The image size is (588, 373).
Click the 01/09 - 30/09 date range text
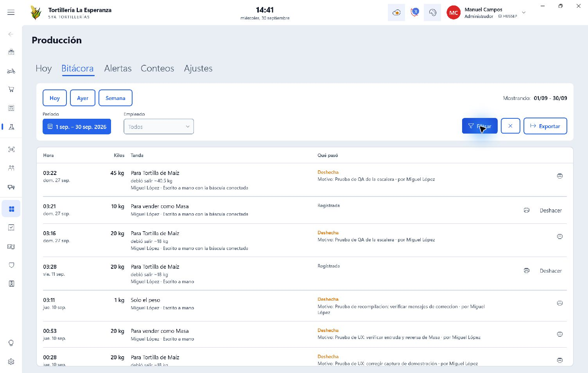pos(550,98)
